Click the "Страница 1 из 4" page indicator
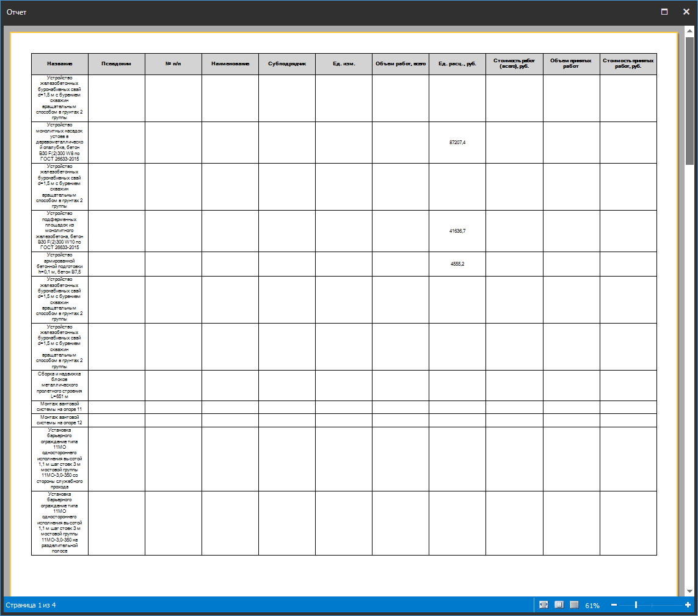This screenshot has height=616, width=698. (x=31, y=605)
